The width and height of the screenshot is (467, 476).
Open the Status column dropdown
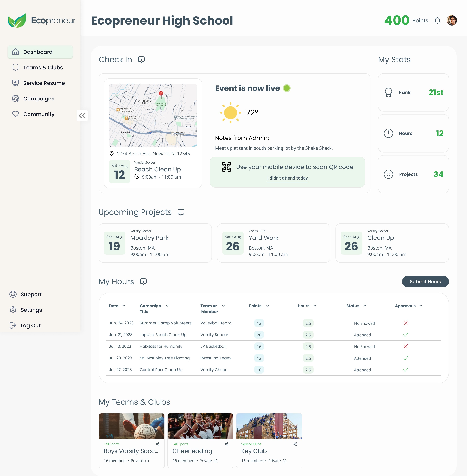[x=365, y=306]
